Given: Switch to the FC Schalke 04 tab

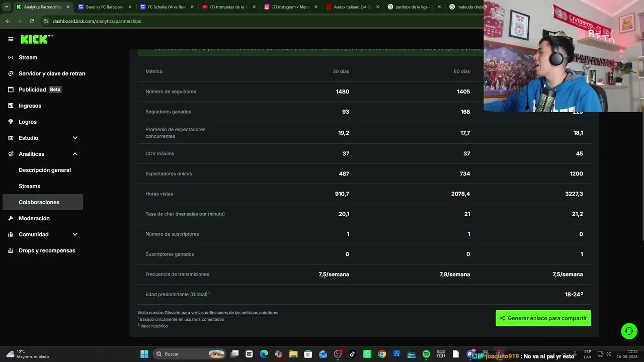Looking at the screenshot, I should click(x=166, y=7).
